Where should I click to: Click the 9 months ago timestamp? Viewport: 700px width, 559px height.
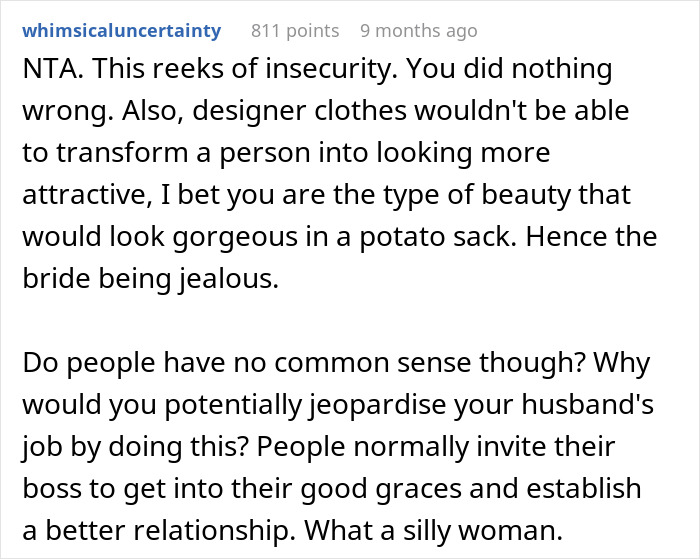420,31
